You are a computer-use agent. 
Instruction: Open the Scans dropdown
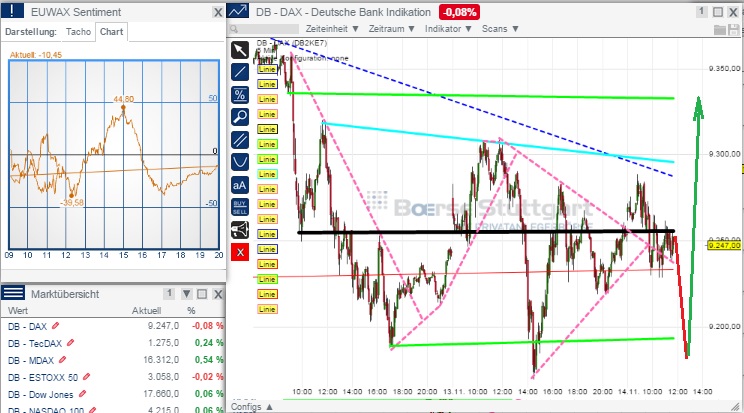[500, 29]
